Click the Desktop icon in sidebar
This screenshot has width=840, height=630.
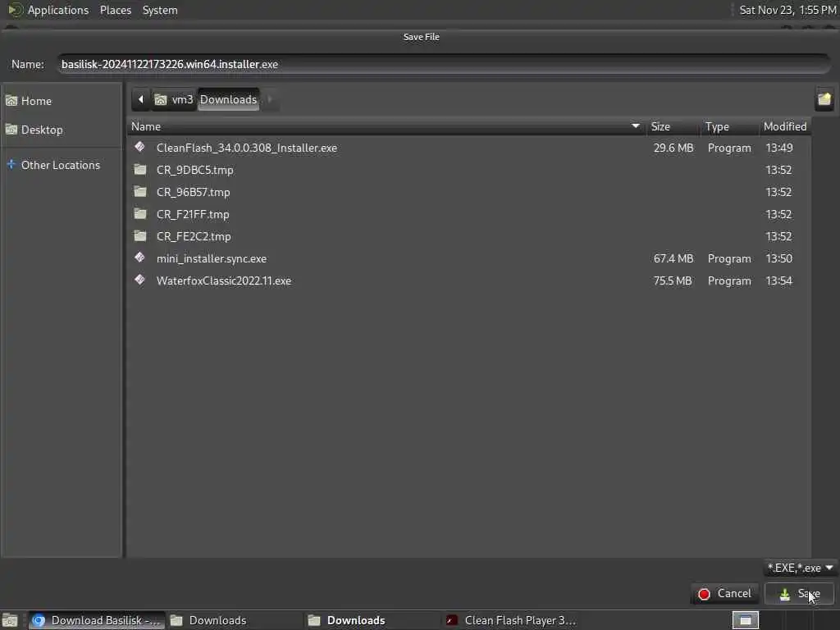[x=11, y=129]
